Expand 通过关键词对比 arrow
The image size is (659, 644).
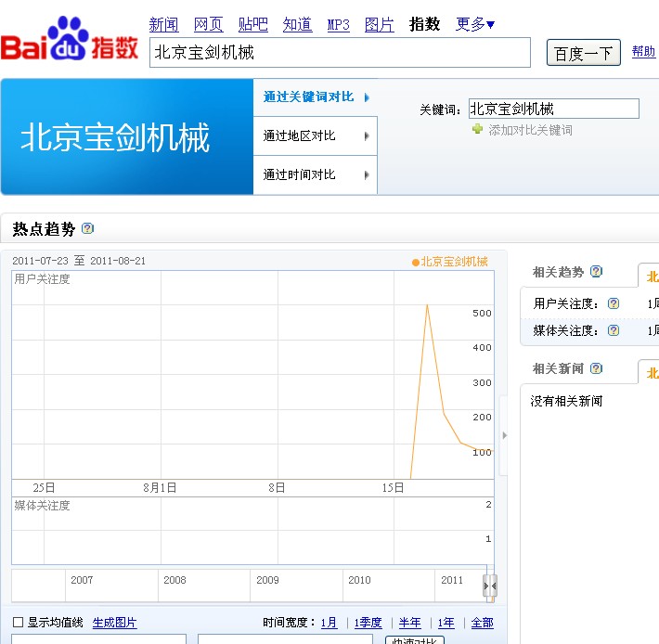(x=367, y=97)
